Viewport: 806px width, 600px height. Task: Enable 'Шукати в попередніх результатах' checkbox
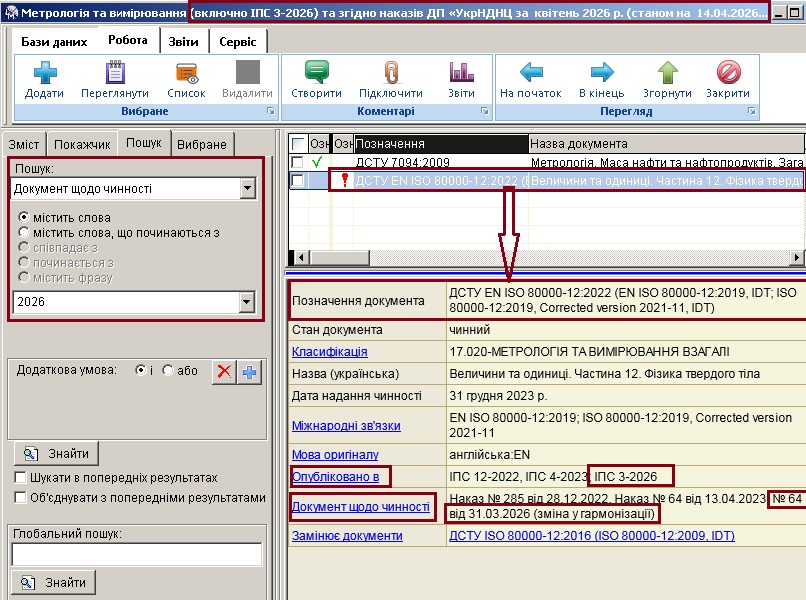click(x=21, y=478)
